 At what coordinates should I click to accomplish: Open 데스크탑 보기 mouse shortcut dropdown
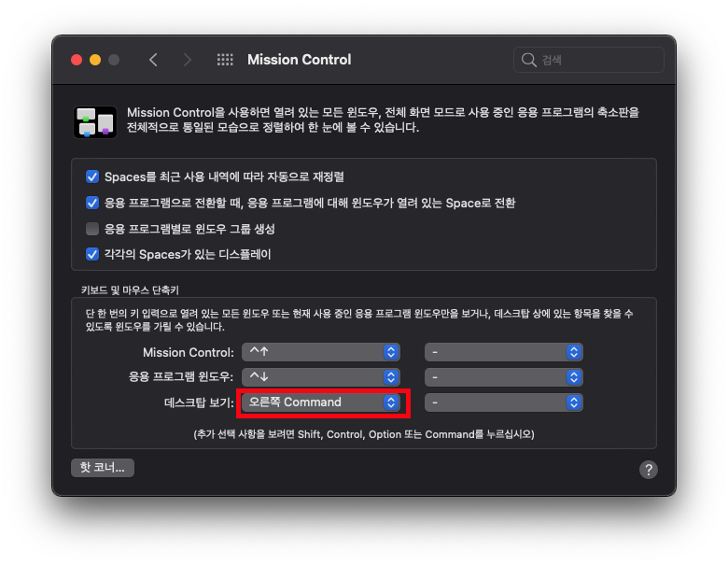[x=504, y=403]
